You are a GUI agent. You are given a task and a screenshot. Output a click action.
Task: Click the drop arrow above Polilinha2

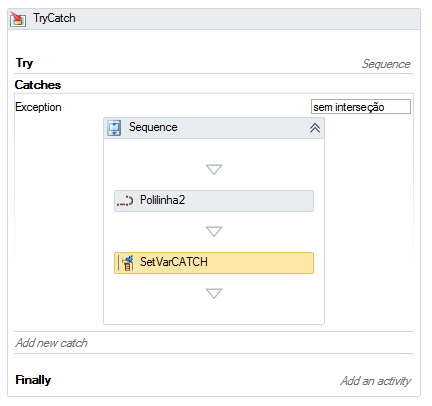tap(214, 169)
